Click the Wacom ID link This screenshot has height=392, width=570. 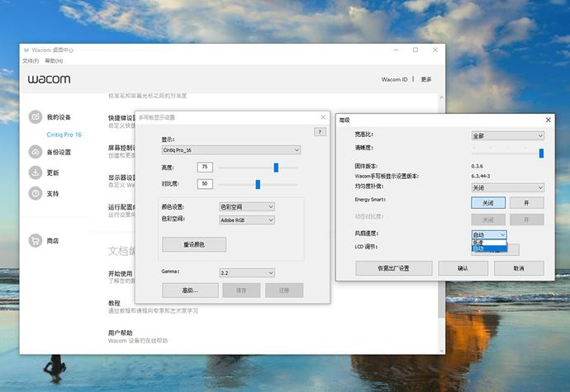(394, 79)
